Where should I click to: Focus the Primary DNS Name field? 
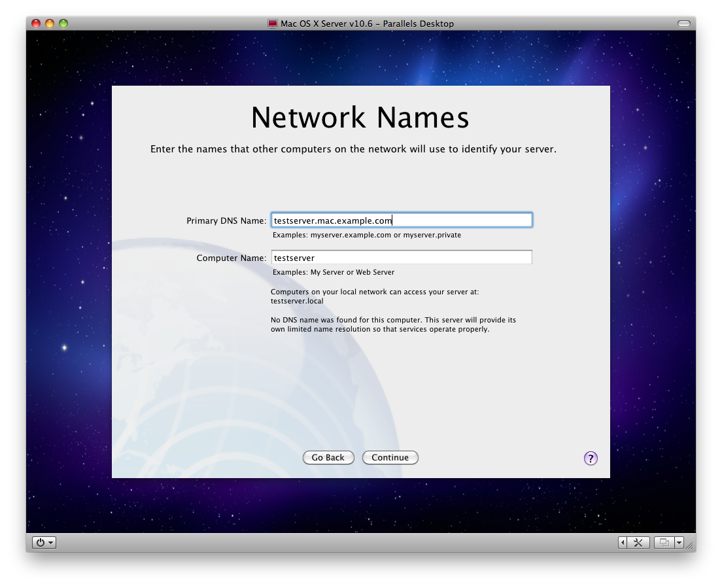(402, 220)
